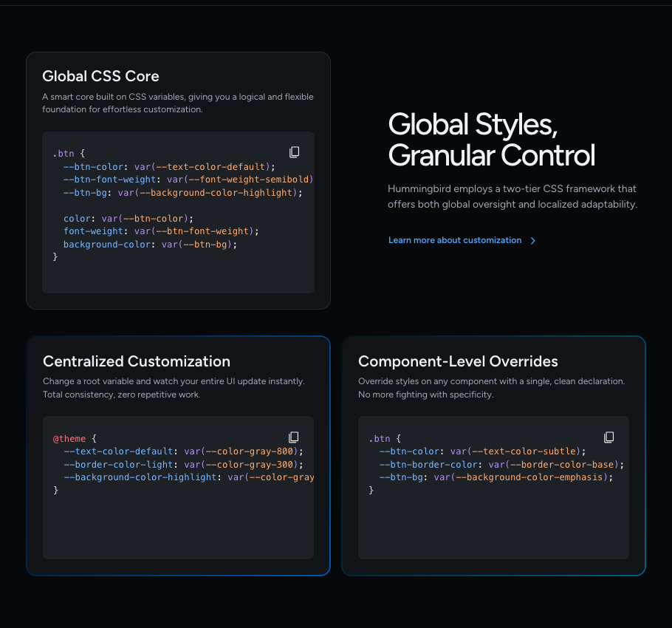Copy the Component-Level Overrides code snippet
672x628 pixels.
click(x=608, y=437)
